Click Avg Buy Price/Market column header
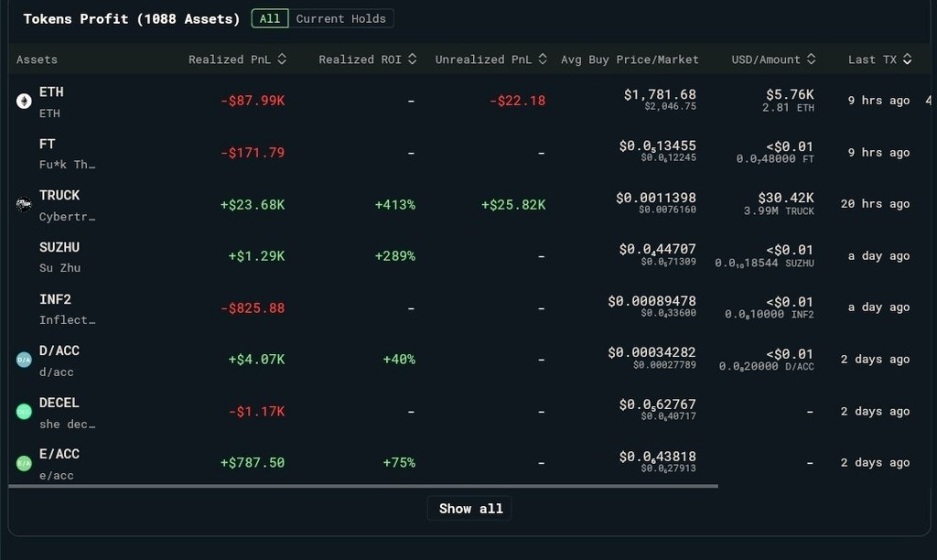This screenshot has height=560, width=937. pos(630,59)
